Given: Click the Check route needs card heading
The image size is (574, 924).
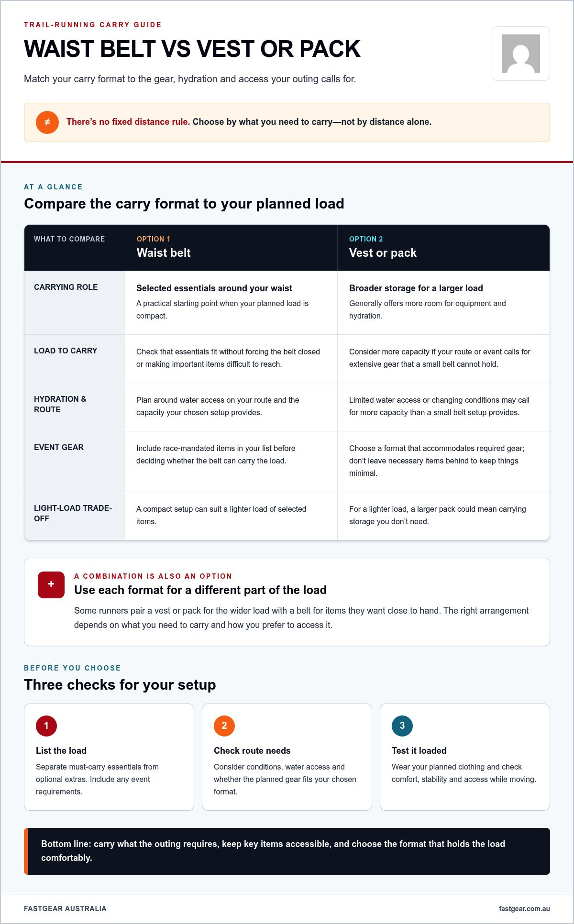Looking at the screenshot, I should coord(252,750).
